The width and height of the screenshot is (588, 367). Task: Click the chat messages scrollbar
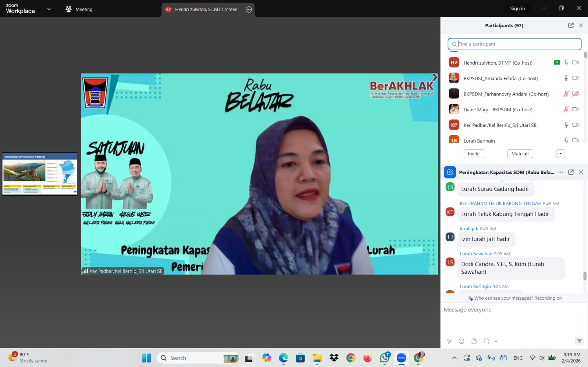coord(585,276)
